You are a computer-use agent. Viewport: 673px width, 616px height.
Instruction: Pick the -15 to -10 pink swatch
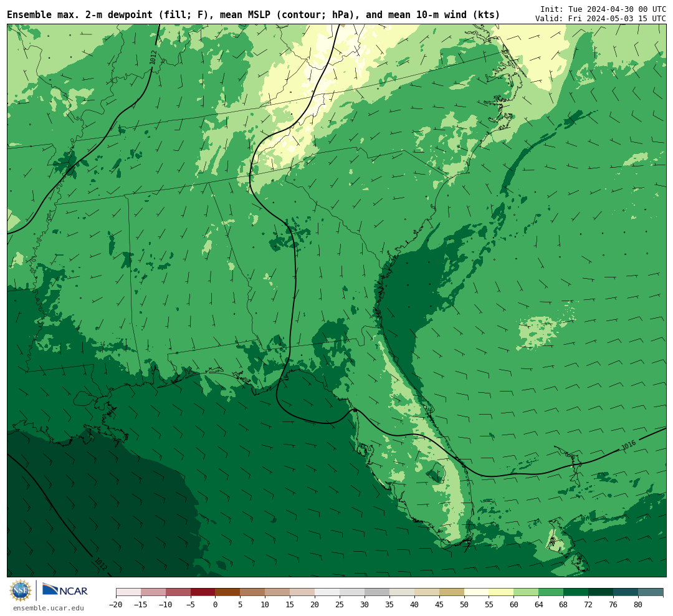point(153,592)
